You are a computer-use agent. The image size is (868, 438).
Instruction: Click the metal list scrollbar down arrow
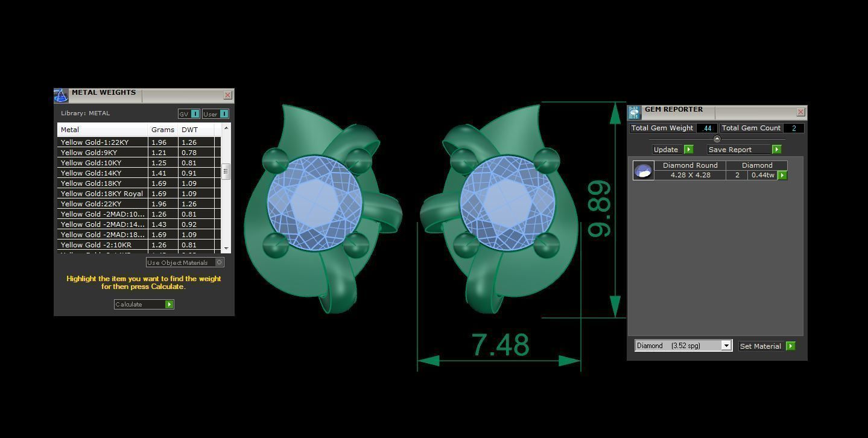pyautogui.click(x=226, y=249)
